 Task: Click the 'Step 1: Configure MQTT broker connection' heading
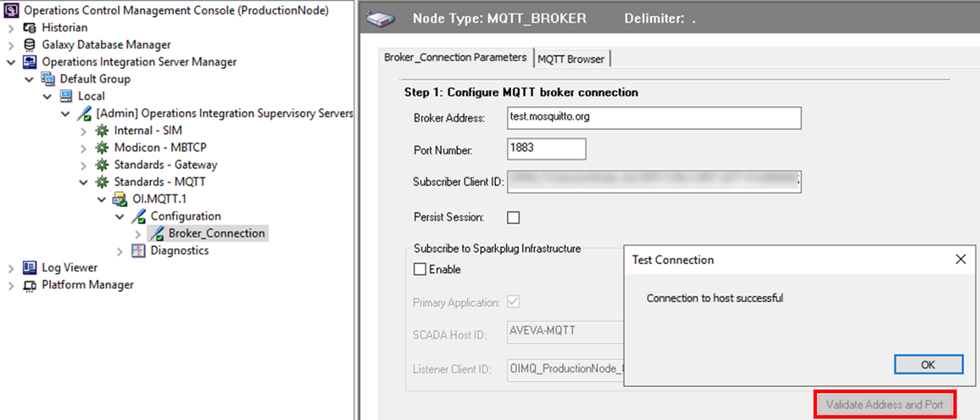coord(521,92)
